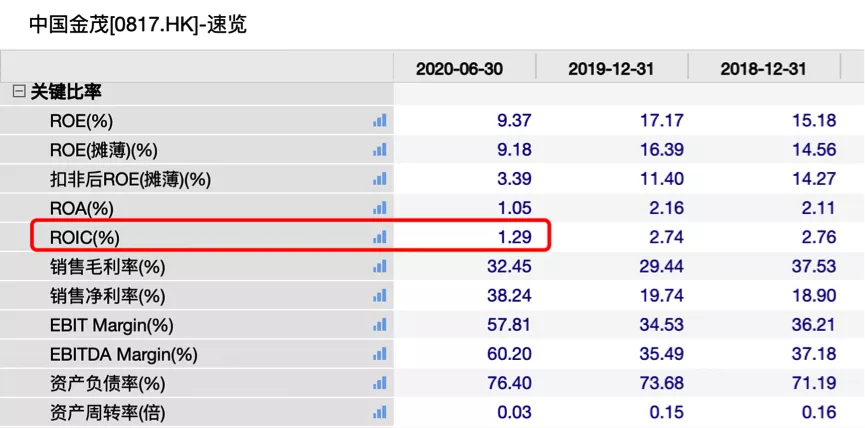
Task: Click diluted ROE value 16.39
Action: (x=660, y=149)
